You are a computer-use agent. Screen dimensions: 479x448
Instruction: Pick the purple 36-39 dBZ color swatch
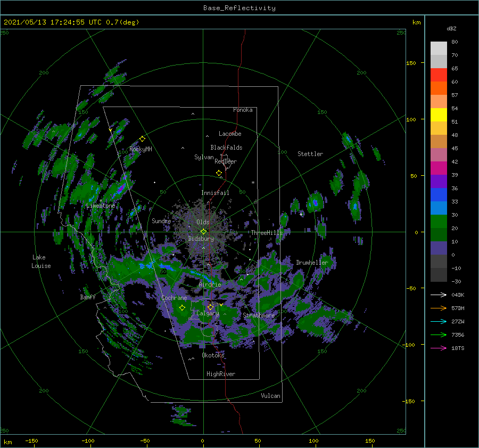(x=439, y=181)
